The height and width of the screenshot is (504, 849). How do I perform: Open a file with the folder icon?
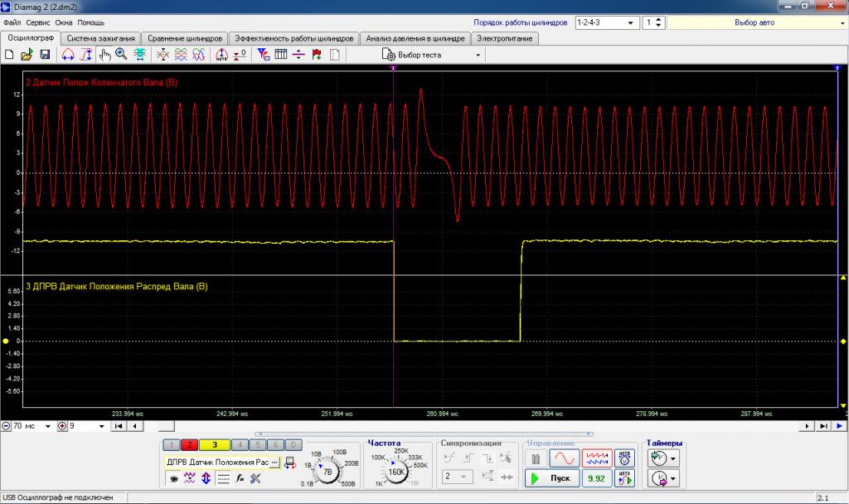pyautogui.click(x=27, y=55)
